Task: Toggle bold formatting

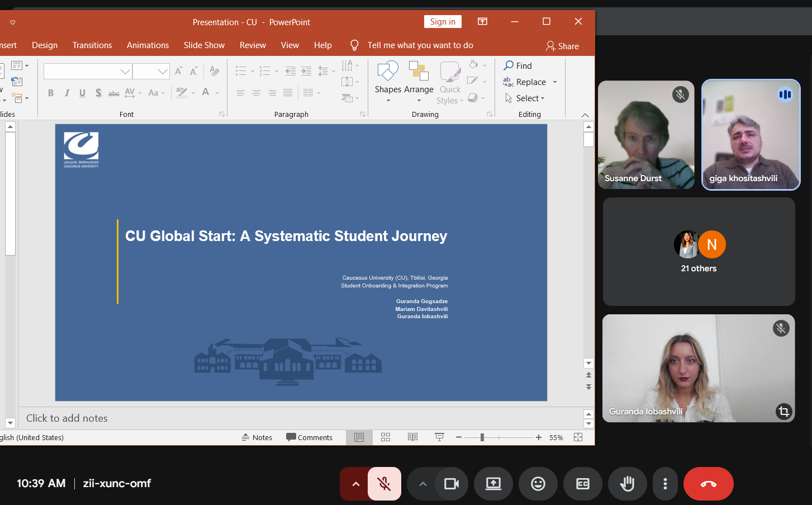Action: point(51,93)
